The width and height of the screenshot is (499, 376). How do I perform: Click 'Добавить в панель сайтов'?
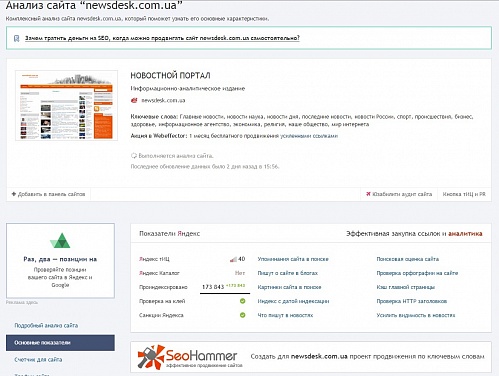51,194
